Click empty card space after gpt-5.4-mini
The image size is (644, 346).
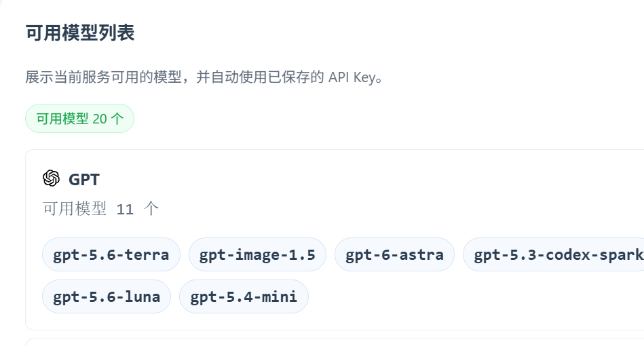452,296
